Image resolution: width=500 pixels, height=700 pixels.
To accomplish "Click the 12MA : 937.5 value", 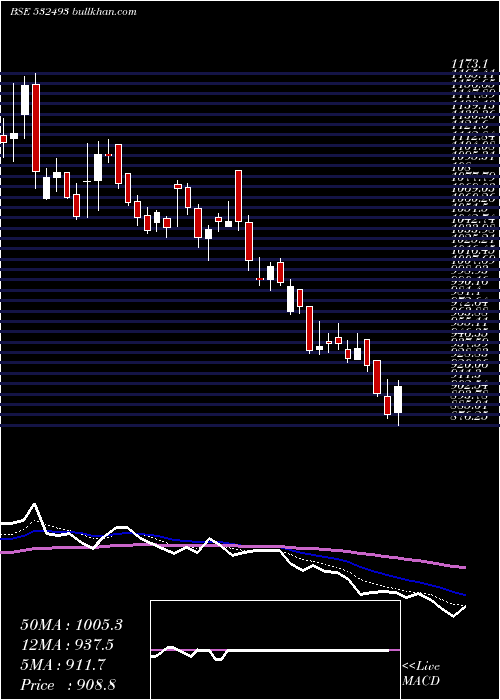I will 67,645.
